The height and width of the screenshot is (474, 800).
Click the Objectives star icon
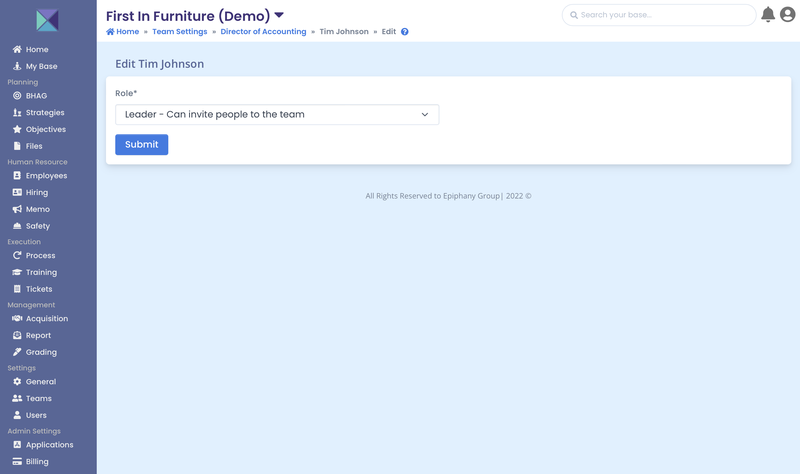17,130
